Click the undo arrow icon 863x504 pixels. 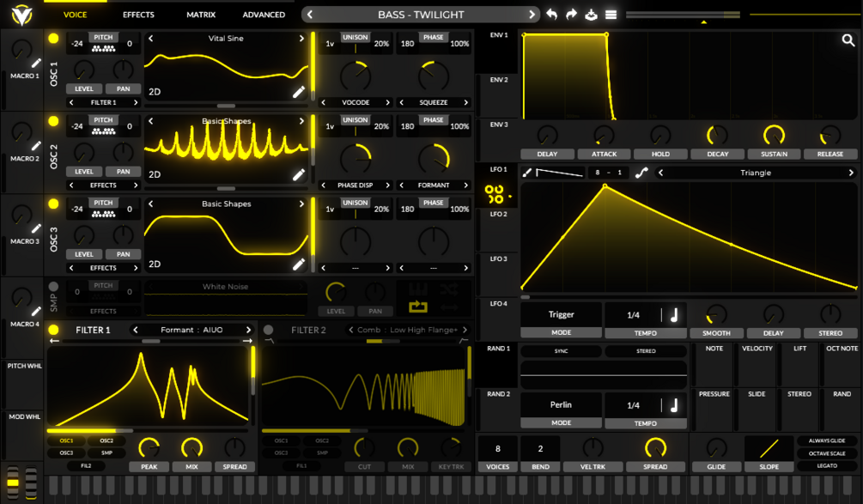point(551,15)
